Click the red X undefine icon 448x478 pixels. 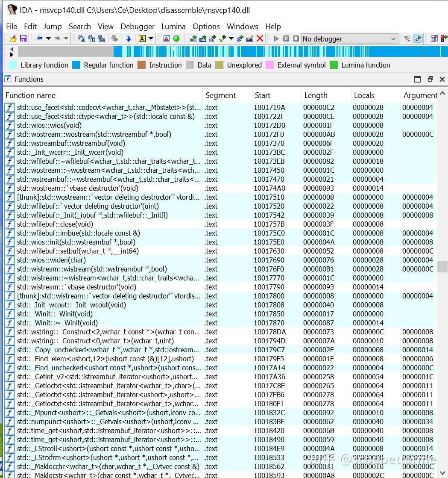(260, 39)
